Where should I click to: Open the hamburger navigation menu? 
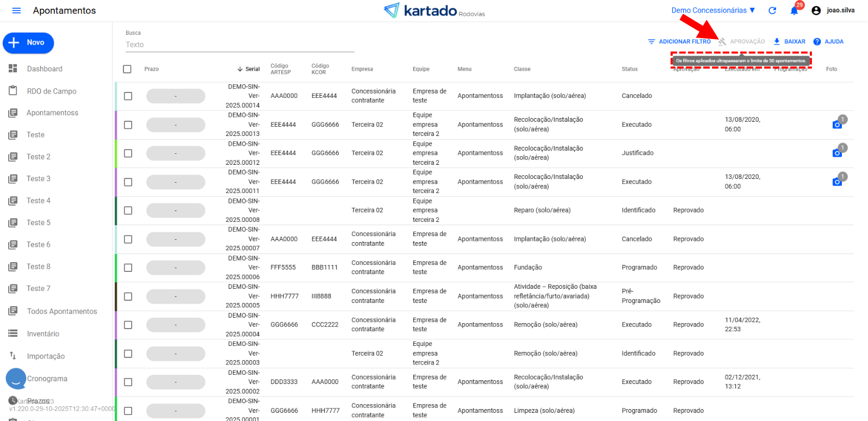click(x=16, y=11)
